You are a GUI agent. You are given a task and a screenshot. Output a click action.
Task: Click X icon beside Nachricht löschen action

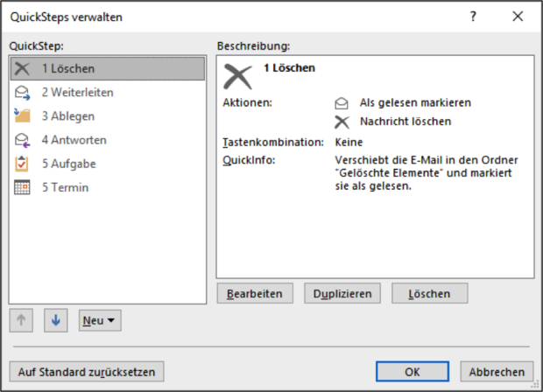342,122
